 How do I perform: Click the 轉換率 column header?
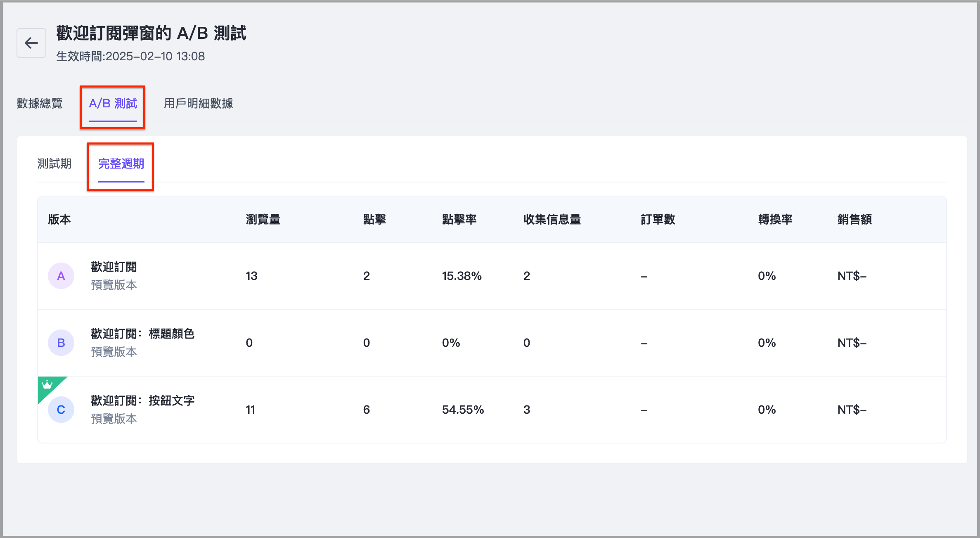click(775, 219)
